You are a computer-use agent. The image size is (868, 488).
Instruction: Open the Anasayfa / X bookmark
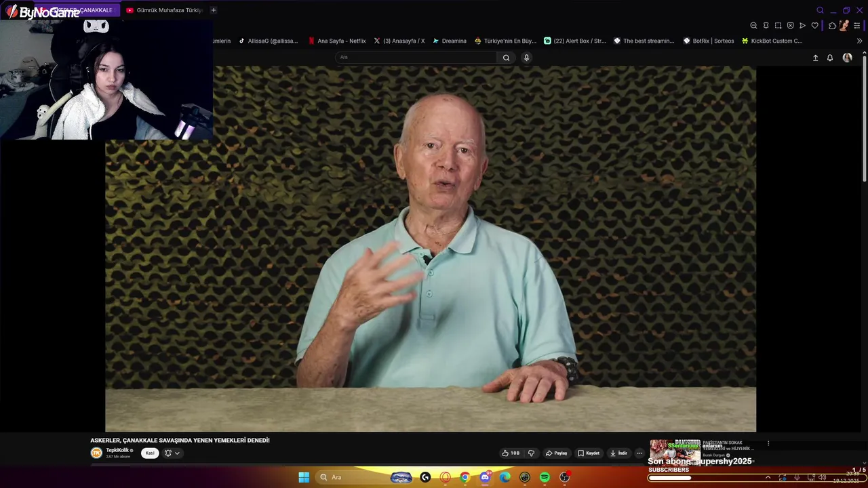click(x=399, y=41)
